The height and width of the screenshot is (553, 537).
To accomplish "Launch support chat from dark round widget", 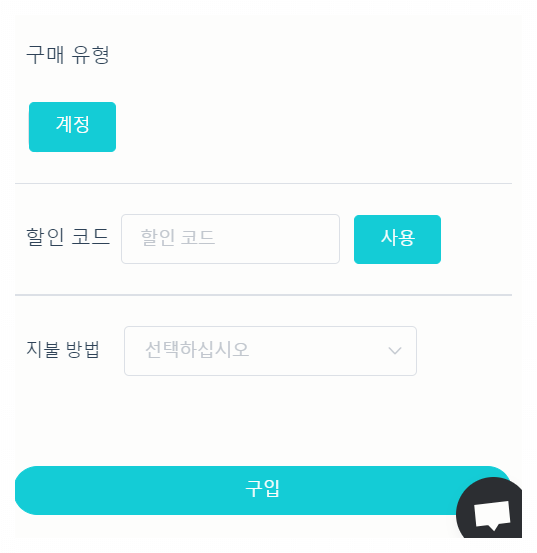I will point(490,509).
